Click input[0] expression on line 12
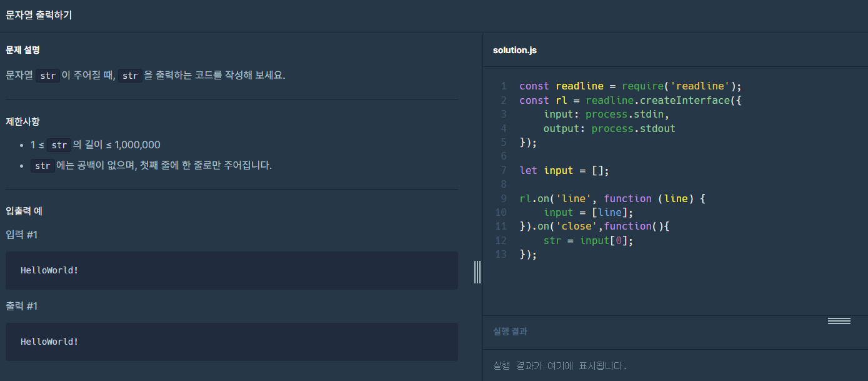Screen dimensions: 868x381 point(604,240)
